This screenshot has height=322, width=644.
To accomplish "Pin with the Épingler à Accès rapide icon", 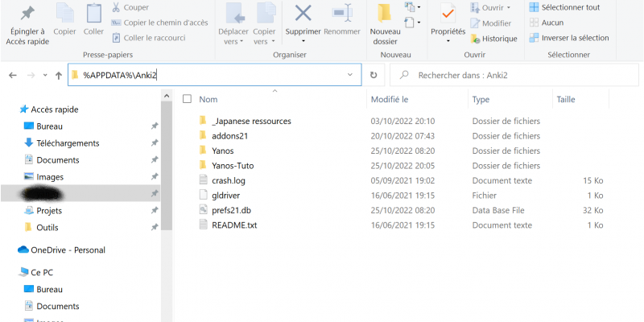I will (27, 14).
